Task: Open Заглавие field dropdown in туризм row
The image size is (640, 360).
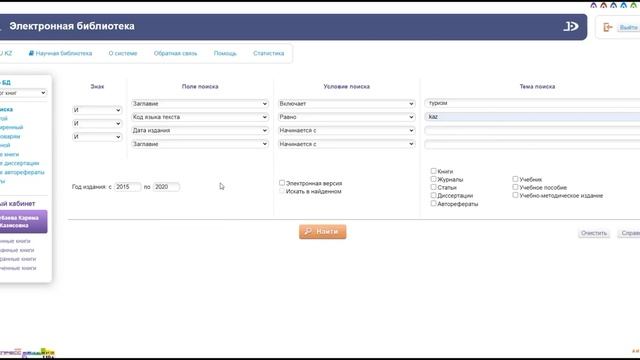Action: tap(200, 104)
